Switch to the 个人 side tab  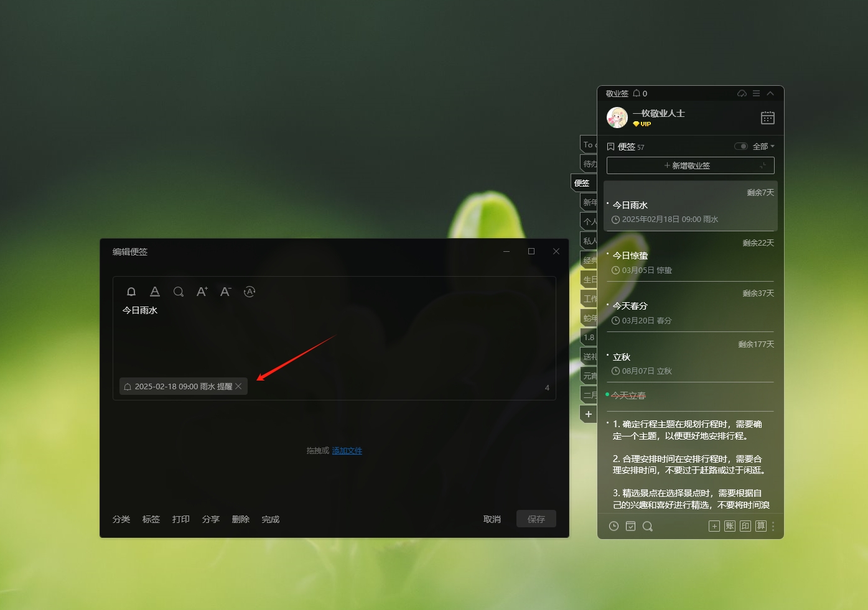click(x=589, y=221)
